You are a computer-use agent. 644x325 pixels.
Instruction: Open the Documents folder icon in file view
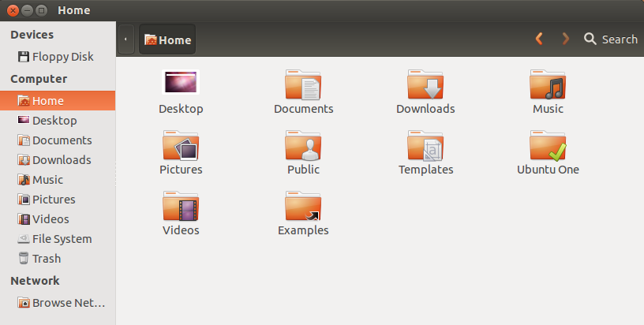click(303, 84)
